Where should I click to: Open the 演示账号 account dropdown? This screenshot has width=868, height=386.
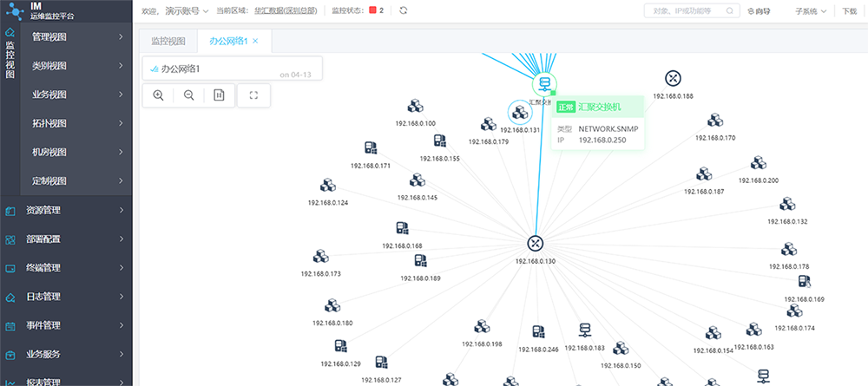click(187, 10)
